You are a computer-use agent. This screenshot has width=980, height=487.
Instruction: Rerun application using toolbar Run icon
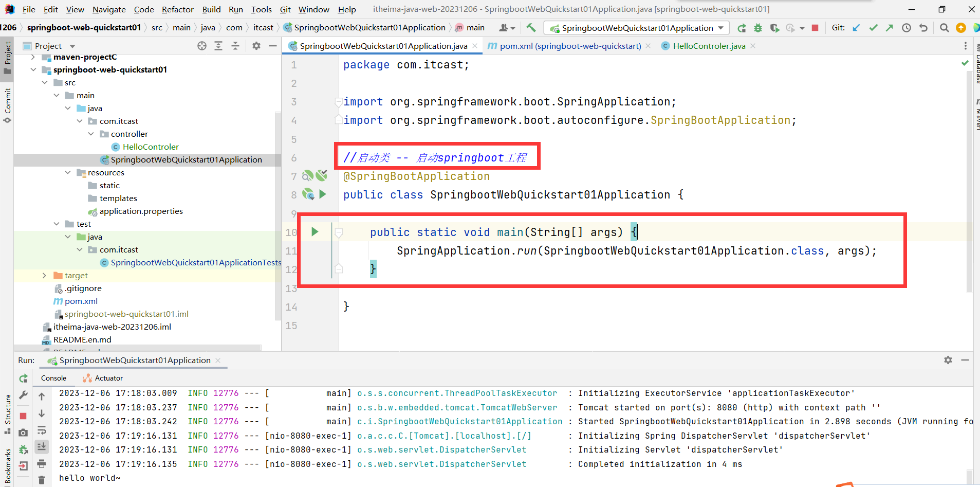click(742, 28)
